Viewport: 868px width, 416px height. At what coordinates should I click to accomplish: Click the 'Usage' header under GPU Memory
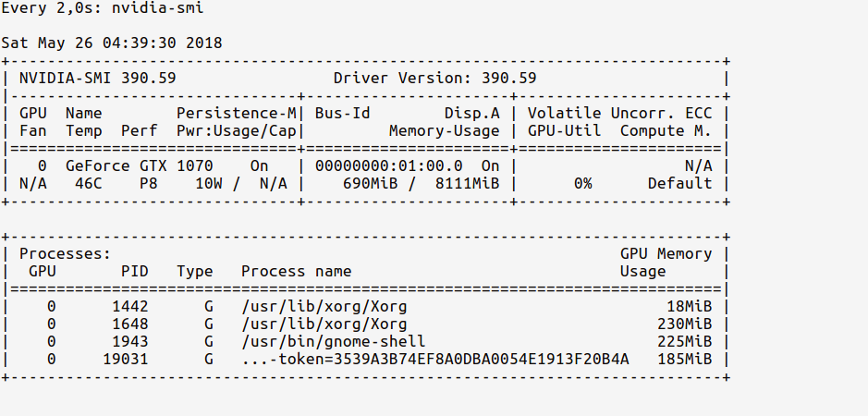[x=642, y=272]
